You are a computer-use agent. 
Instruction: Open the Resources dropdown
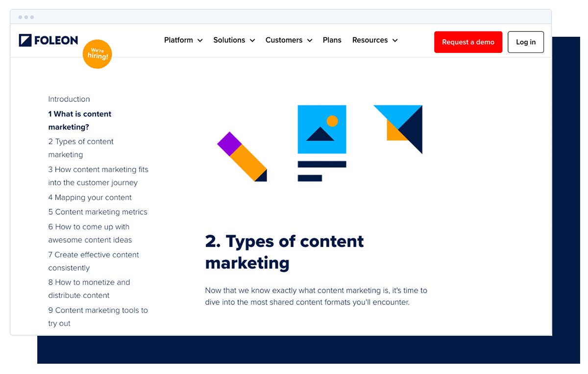click(374, 40)
